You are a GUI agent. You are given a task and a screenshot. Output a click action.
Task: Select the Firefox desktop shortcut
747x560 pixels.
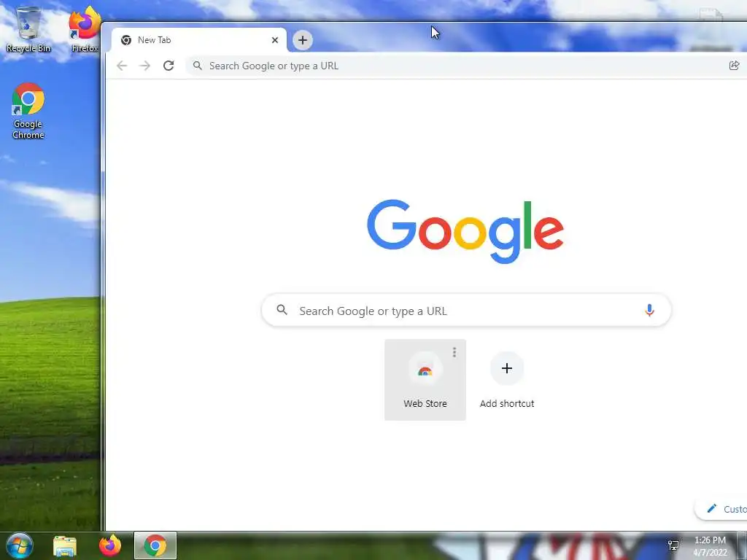click(85, 29)
